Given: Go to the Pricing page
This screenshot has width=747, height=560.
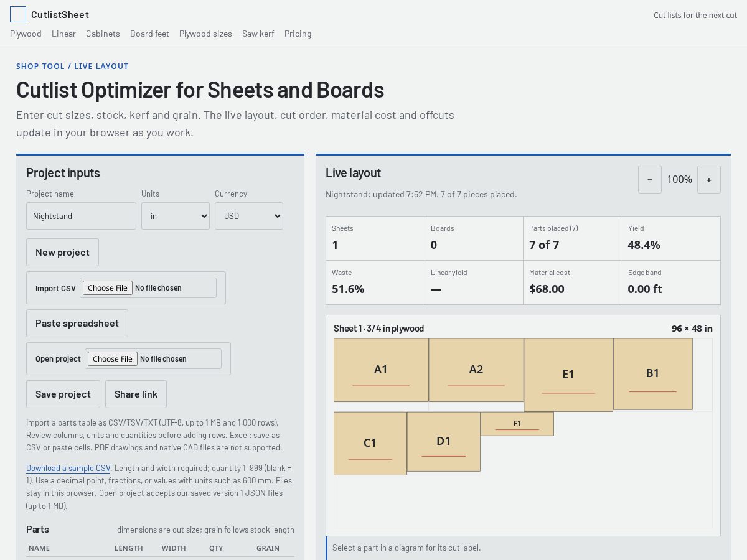Looking at the screenshot, I should click(298, 34).
